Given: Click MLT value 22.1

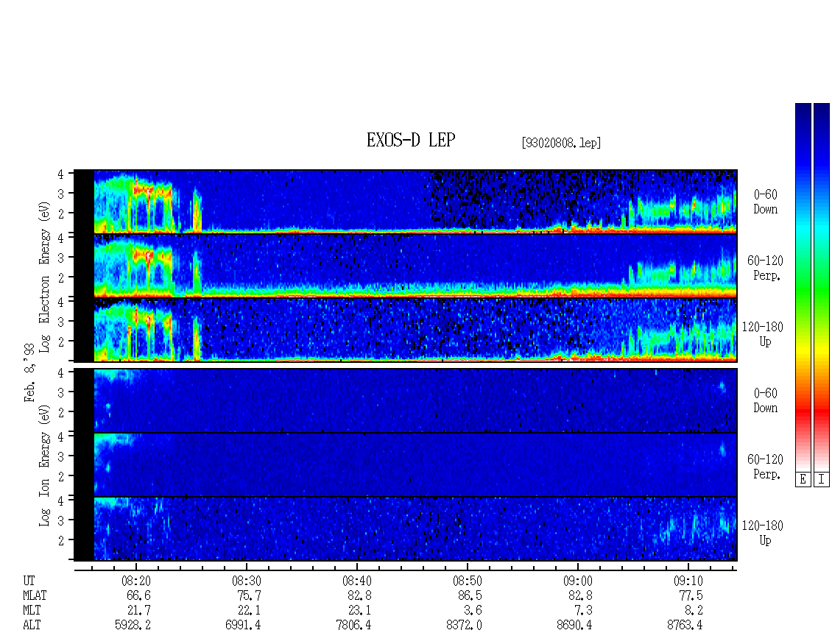Looking at the screenshot, I should coord(249,611).
